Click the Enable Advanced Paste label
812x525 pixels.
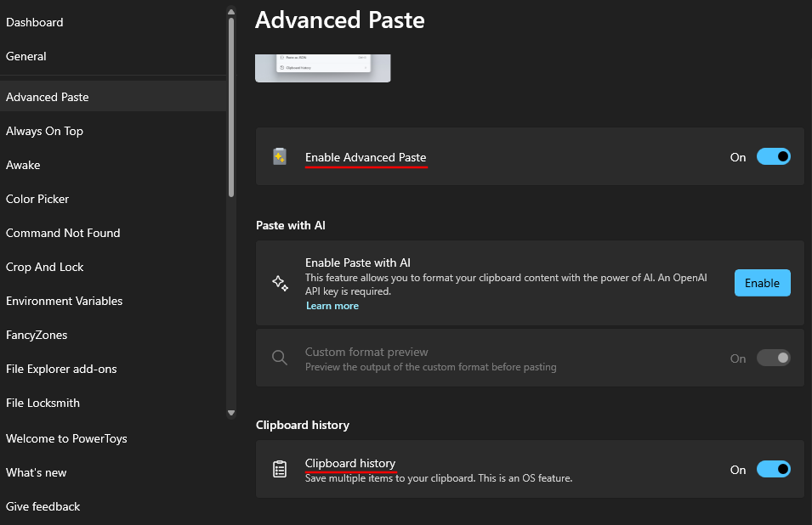pyautogui.click(x=366, y=157)
